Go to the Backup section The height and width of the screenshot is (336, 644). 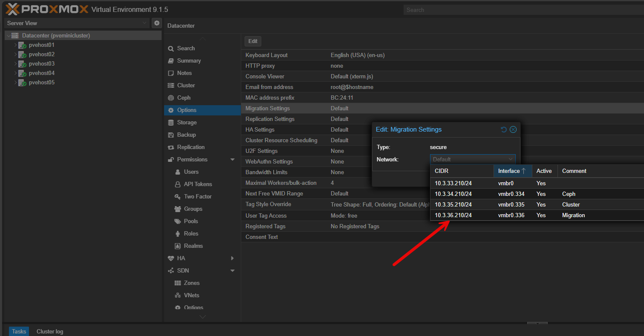tap(186, 135)
